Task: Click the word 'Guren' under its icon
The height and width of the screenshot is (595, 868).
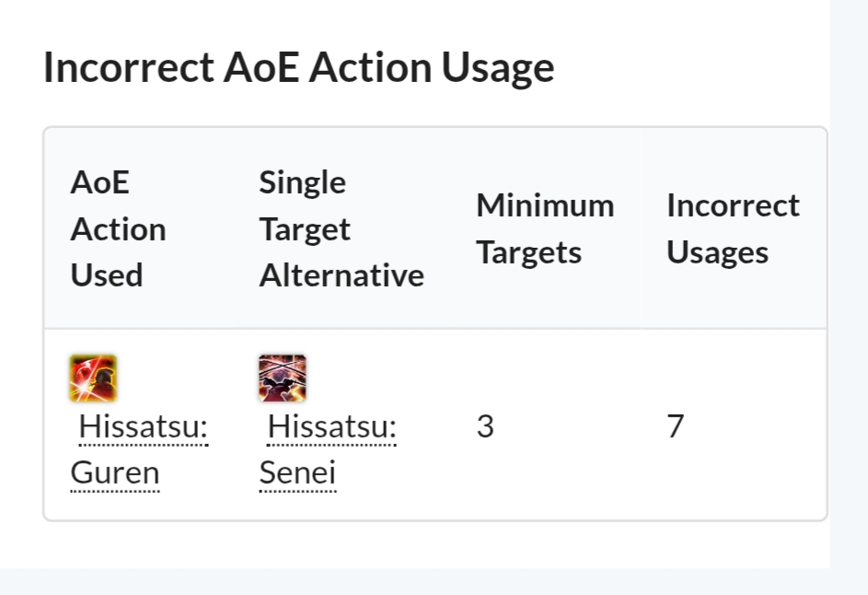Action: click(114, 473)
